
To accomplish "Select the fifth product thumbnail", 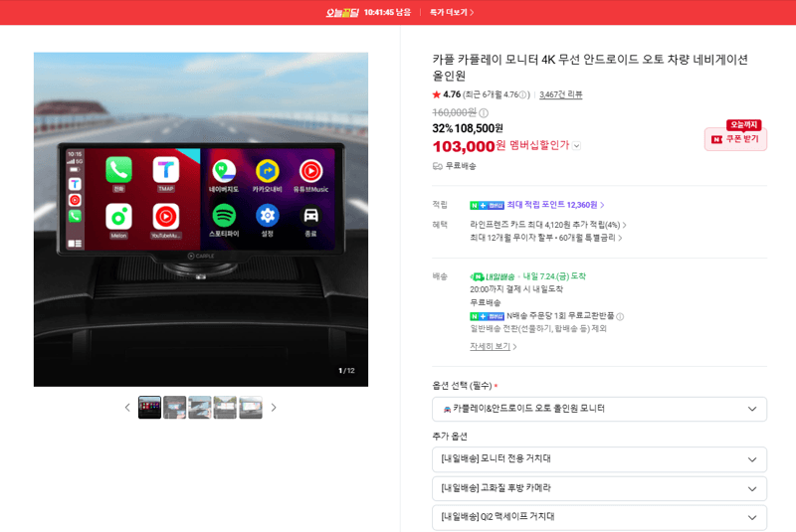I will coord(251,408).
